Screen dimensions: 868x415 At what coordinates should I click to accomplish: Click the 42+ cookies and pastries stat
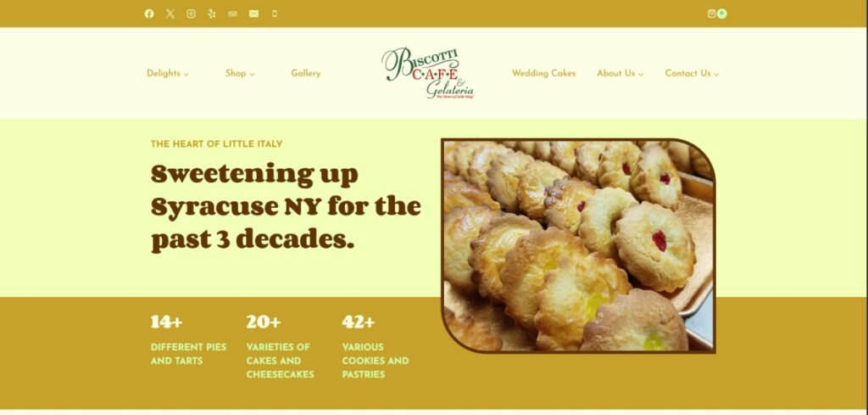click(x=376, y=347)
